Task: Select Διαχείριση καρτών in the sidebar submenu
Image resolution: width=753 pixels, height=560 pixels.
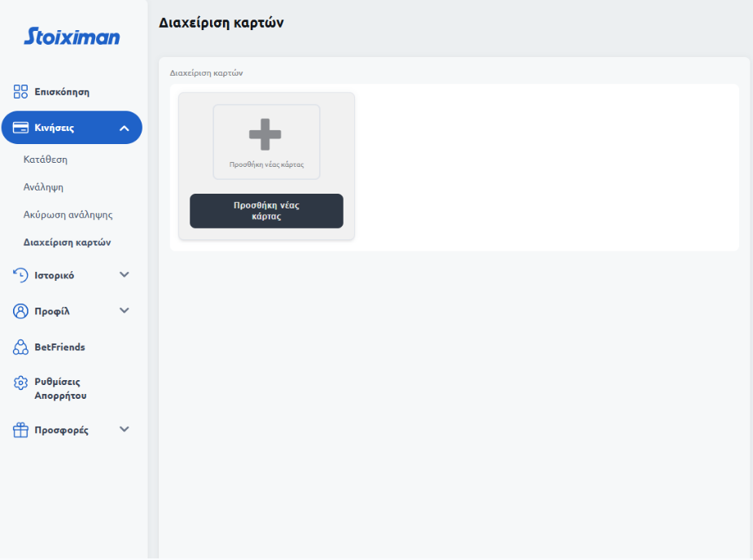Action: [68, 243]
